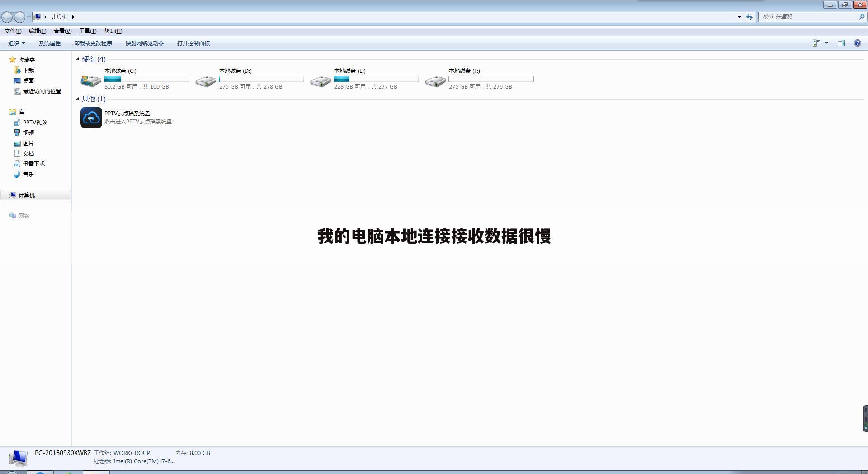Open Local Disk E: drive icon
Screen dimensions: 868x474
coord(321,81)
